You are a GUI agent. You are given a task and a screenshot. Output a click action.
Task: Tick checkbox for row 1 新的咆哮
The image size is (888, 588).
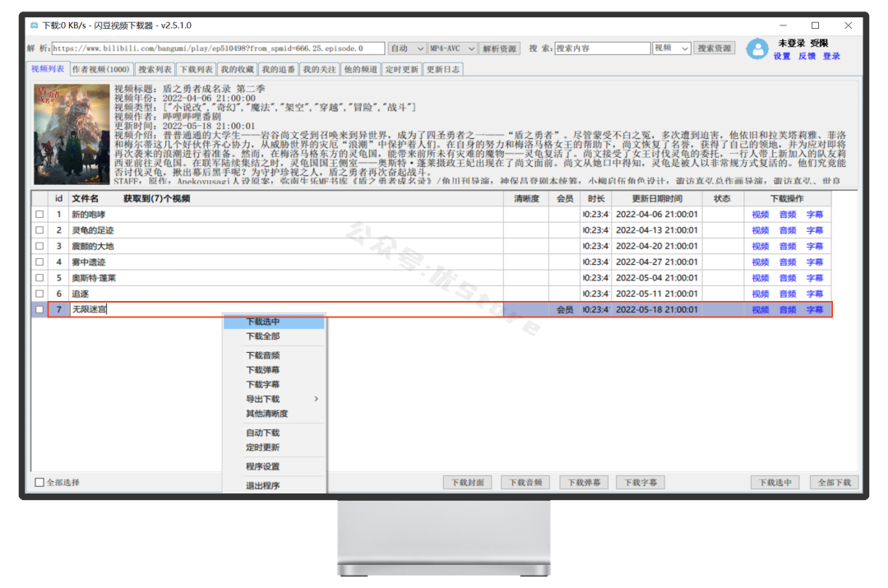pyautogui.click(x=39, y=215)
